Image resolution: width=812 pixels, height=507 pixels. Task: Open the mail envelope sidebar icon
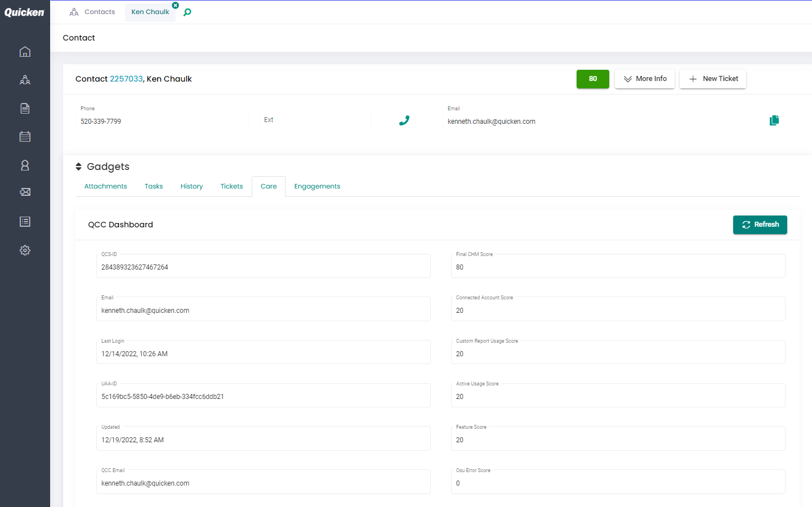point(25,192)
